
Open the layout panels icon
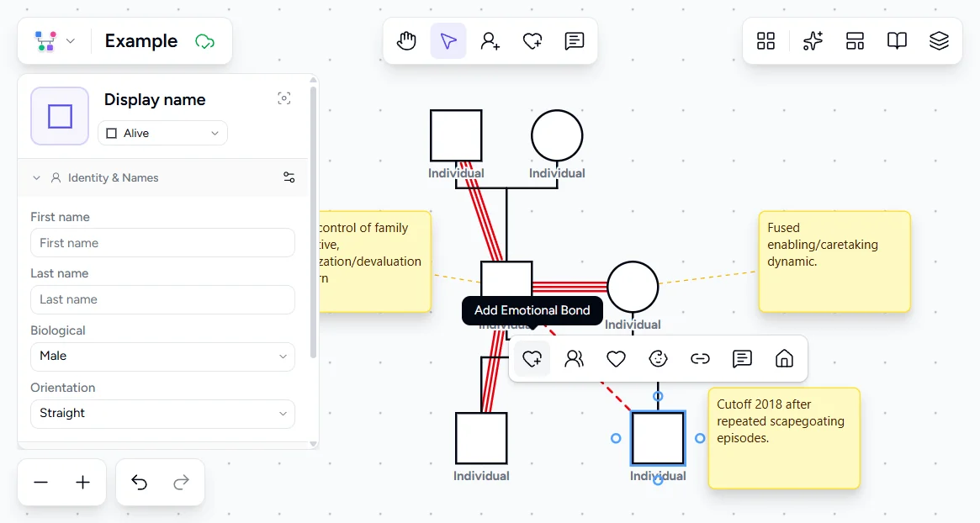tap(855, 41)
